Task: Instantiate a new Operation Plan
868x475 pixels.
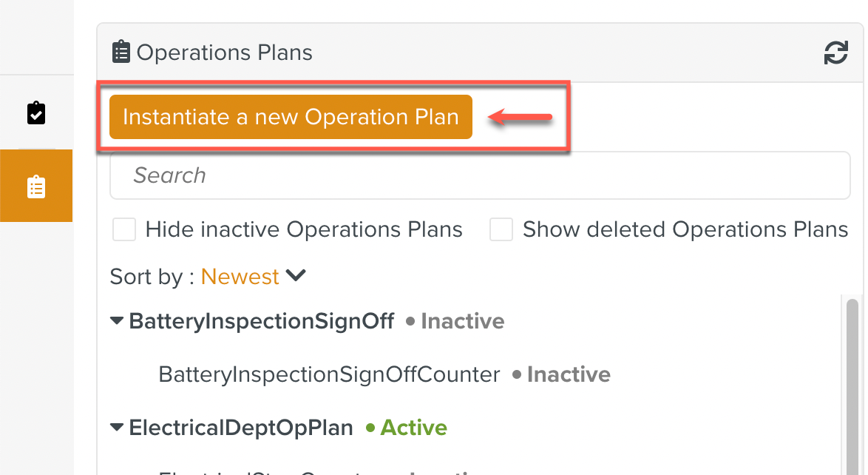Action: click(x=290, y=116)
